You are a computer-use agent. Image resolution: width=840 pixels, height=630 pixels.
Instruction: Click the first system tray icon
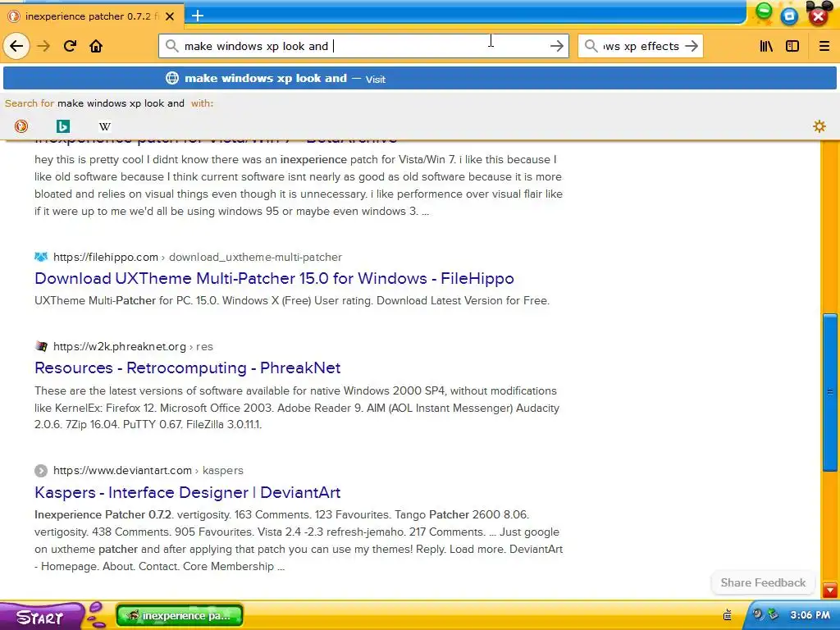[x=757, y=614]
